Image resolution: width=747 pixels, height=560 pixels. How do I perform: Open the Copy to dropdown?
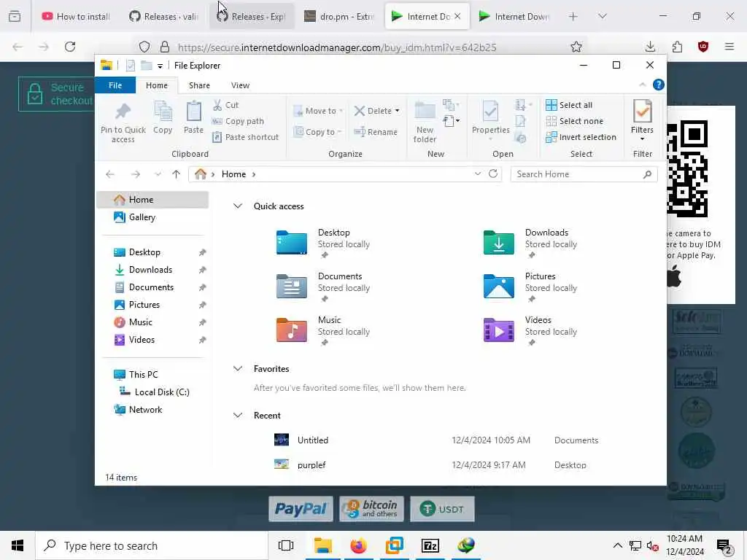pos(318,132)
